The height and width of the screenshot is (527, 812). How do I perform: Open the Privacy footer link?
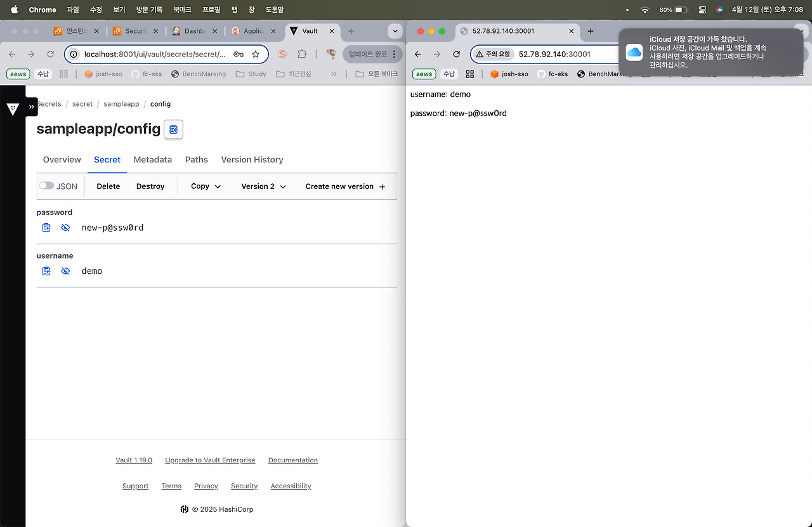pos(206,486)
